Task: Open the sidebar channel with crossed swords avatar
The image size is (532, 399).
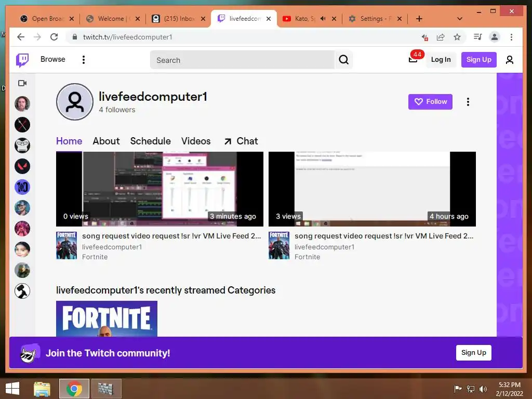Action: tap(22, 125)
